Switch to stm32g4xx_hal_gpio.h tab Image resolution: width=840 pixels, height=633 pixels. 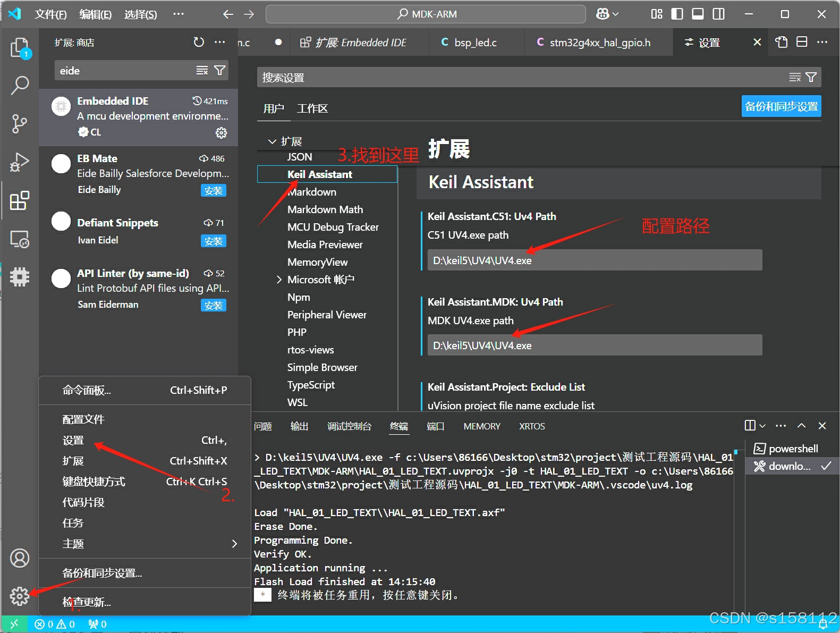point(599,43)
